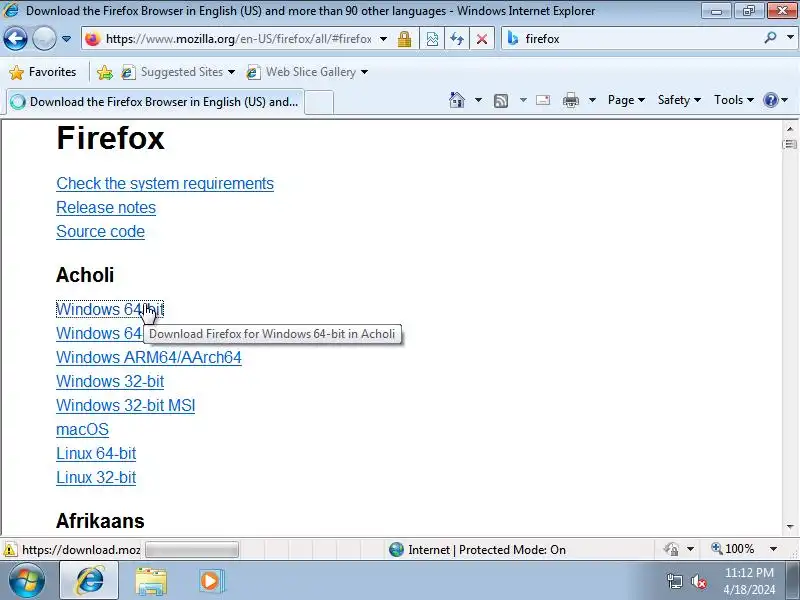Open the Release notes link
Image resolution: width=800 pixels, height=600 pixels.
pyautogui.click(x=106, y=207)
